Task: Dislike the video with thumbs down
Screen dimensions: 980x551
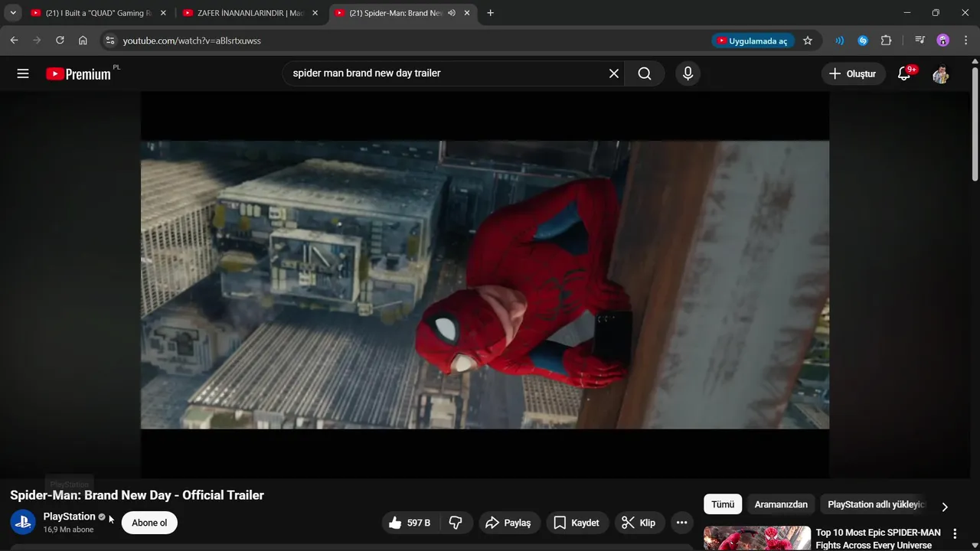Action: [x=456, y=523]
